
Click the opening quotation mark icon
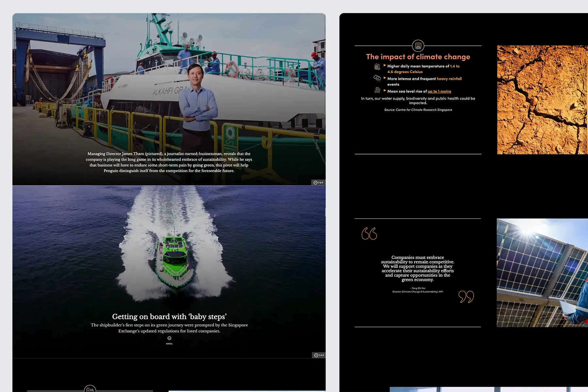coord(369,234)
